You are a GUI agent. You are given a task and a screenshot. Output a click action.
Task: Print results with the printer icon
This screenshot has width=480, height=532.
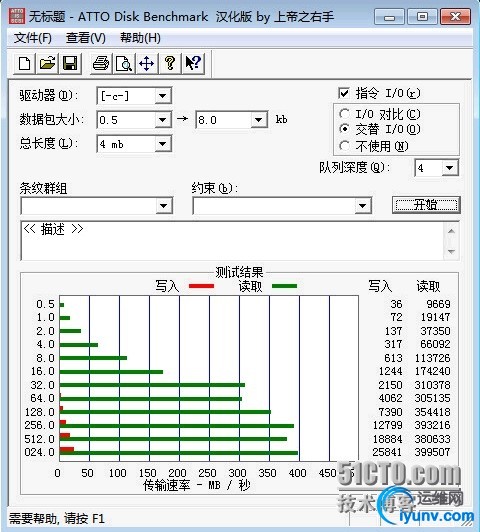coord(101,63)
